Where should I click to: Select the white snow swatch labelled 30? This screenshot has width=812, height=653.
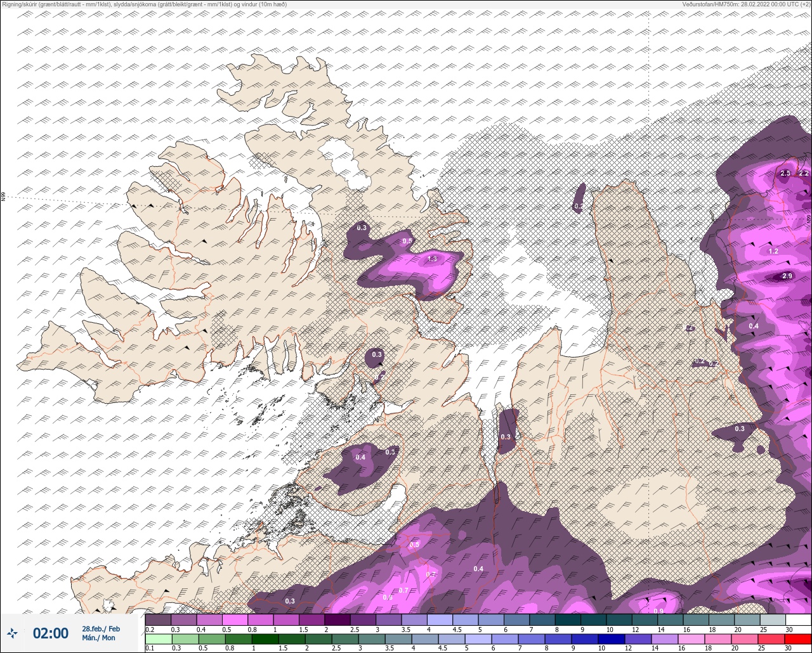tap(798, 619)
